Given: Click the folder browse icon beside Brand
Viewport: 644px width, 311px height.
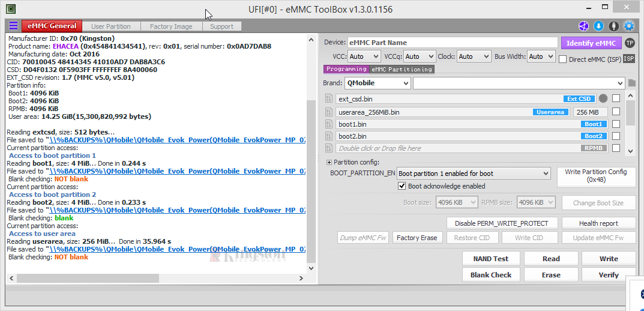Looking at the screenshot, I should pyautogui.click(x=631, y=83).
